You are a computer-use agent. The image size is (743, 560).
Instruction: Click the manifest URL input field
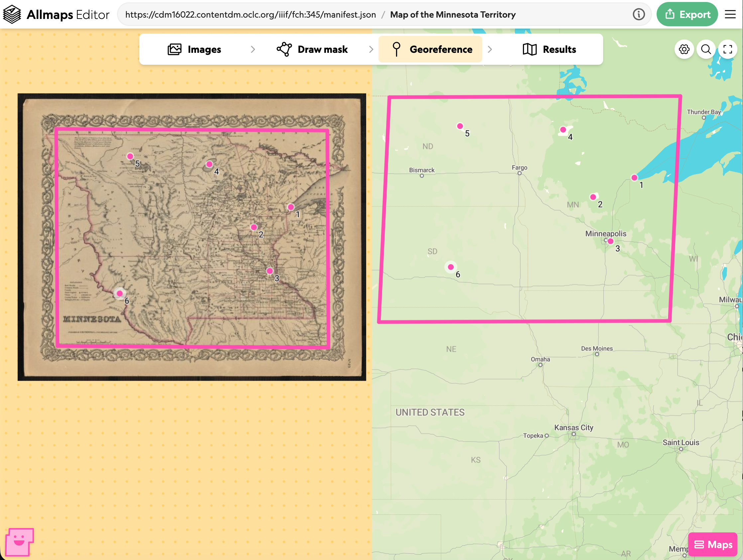coord(384,14)
